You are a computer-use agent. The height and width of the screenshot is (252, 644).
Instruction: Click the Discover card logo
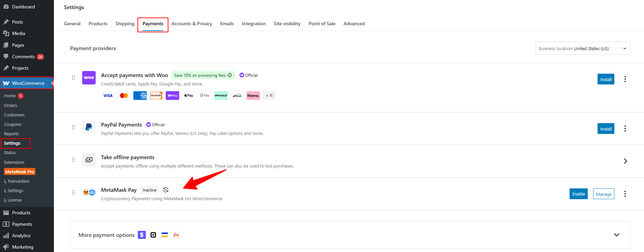click(x=156, y=96)
